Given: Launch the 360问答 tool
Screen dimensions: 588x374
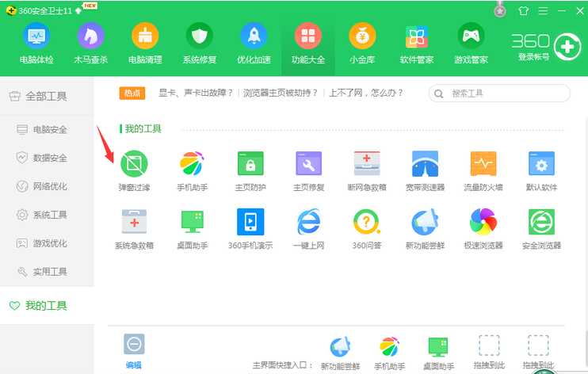Looking at the screenshot, I should 367,229.
